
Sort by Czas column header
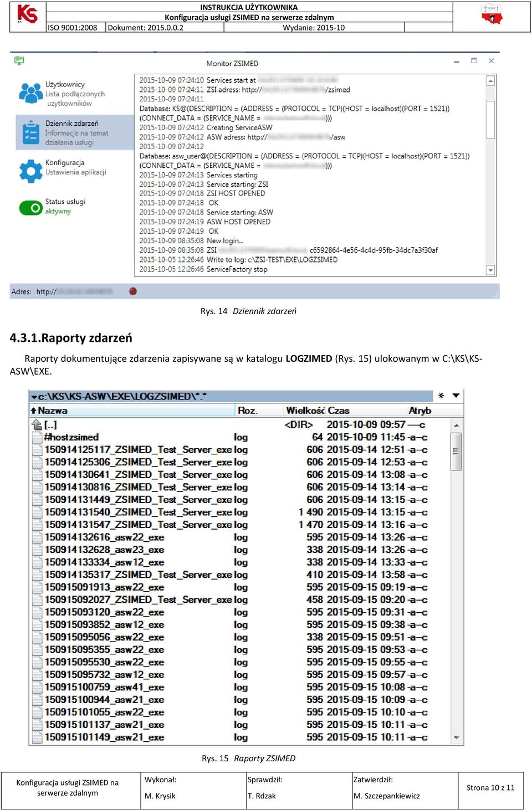pos(366,411)
